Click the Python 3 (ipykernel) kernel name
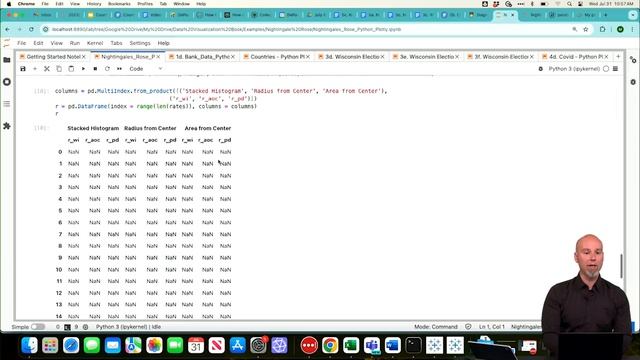640x360 pixels. (574, 69)
